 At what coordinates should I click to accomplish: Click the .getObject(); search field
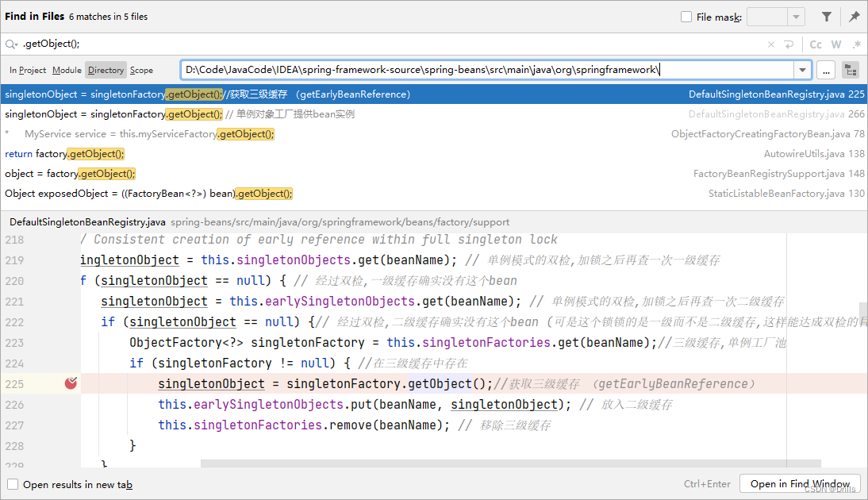[387, 44]
